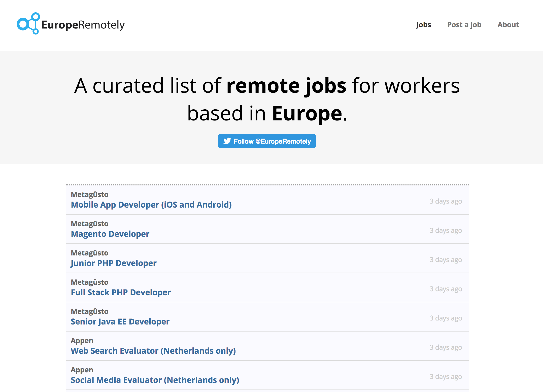The height and width of the screenshot is (392, 543).
Task: Click the Twitter bird icon on the follow button
Action: [x=227, y=141]
